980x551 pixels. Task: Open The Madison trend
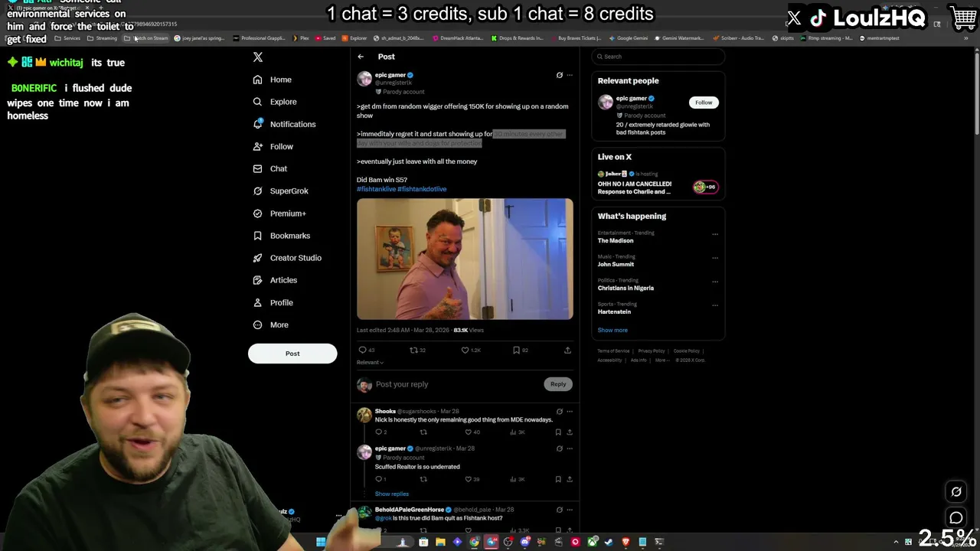point(616,241)
